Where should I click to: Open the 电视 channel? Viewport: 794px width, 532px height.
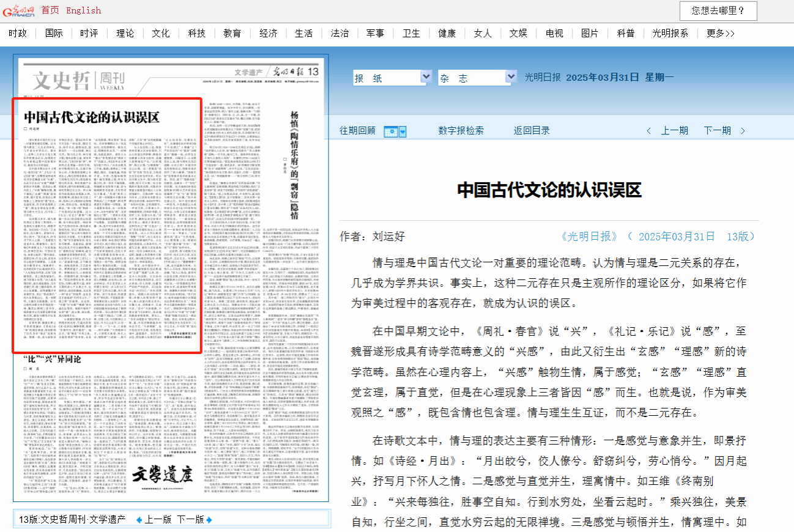click(555, 33)
